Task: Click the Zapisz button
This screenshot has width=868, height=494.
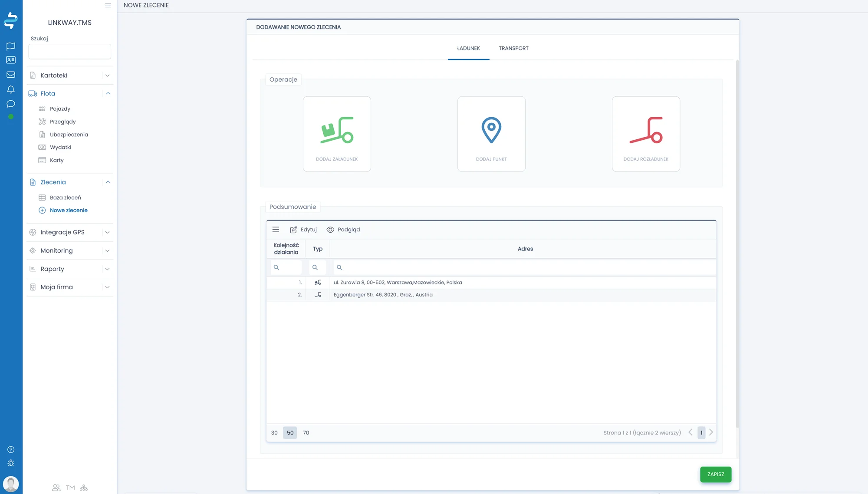Action: pyautogui.click(x=716, y=474)
